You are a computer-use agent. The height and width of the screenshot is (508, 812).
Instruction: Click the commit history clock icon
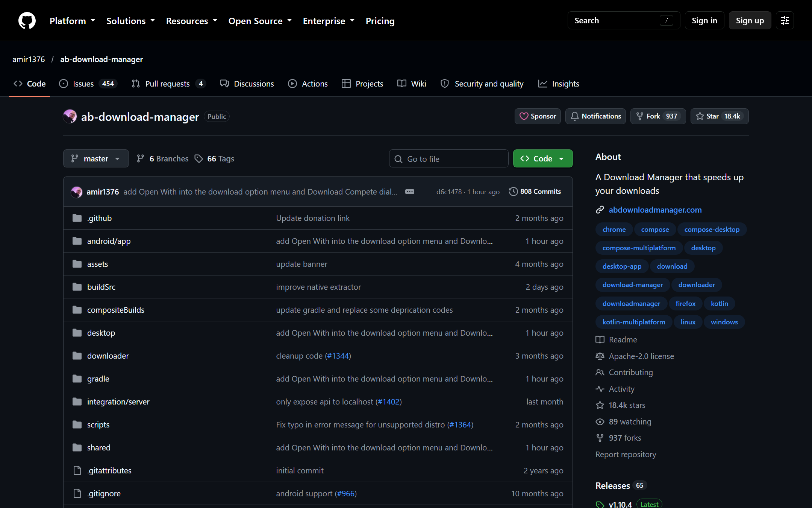tap(513, 192)
